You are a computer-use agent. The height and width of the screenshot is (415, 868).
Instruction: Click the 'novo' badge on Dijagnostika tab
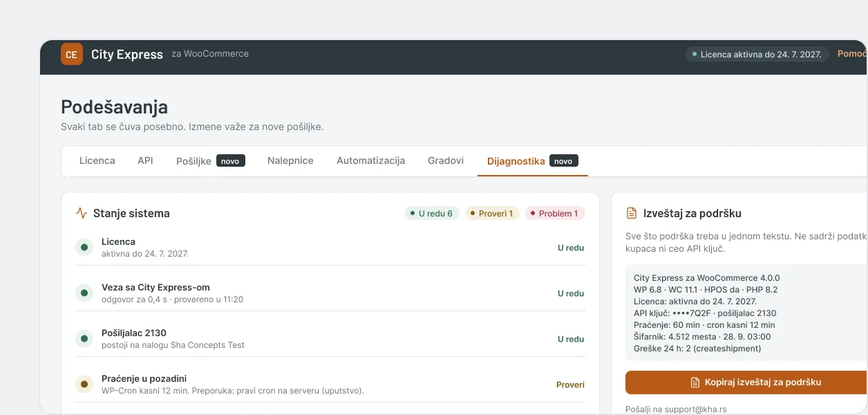pos(564,160)
